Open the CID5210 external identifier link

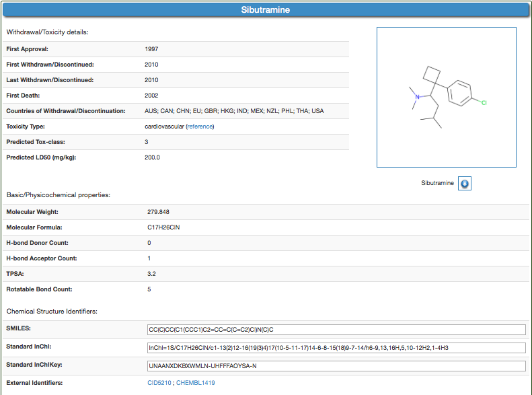(x=159, y=383)
